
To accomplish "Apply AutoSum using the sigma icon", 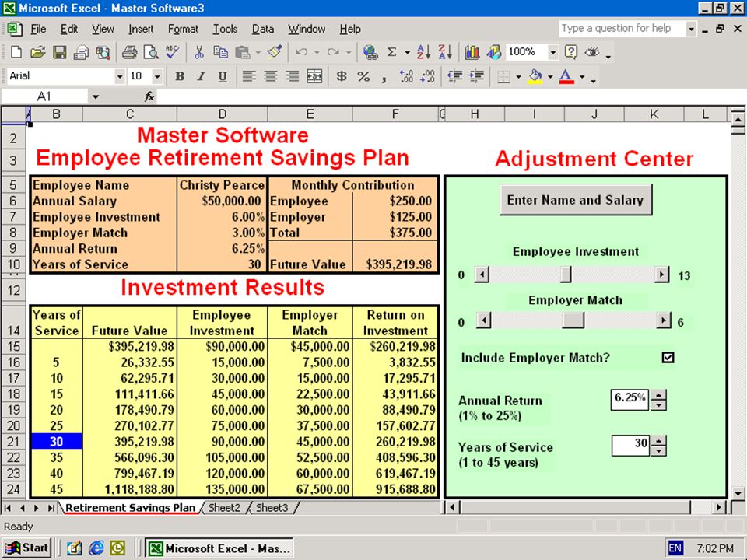I will click(x=391, y=52).
